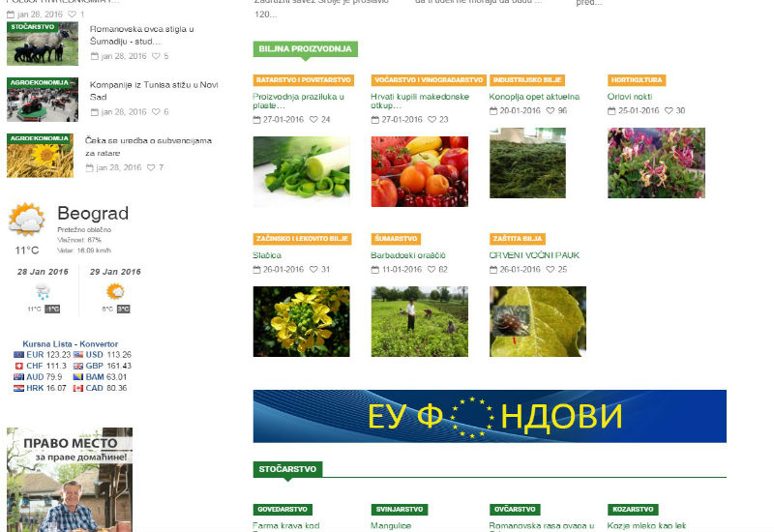
Task: Open the OVČARSTVO category tag
Action: pos(515,510)
